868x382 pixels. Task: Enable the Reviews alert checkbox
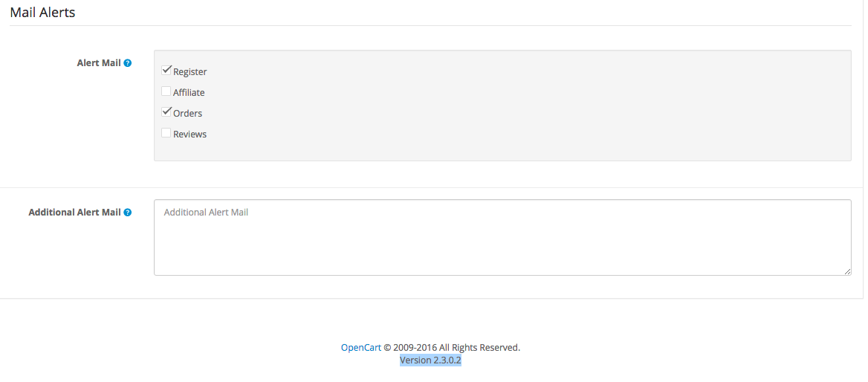tap(166, 133)
